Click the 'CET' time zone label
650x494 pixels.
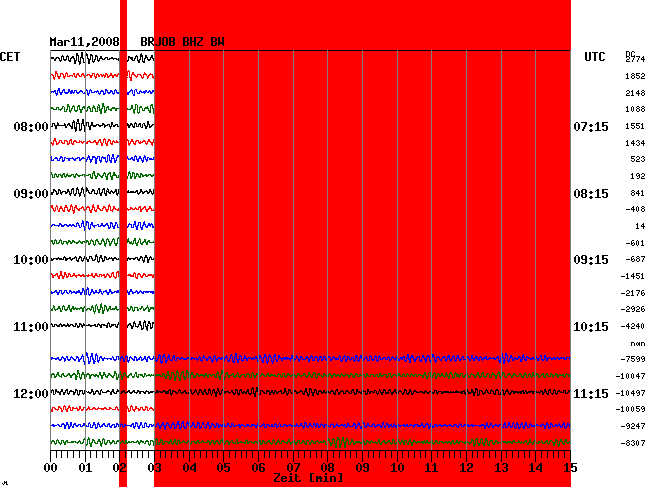(x=10, y=57)
